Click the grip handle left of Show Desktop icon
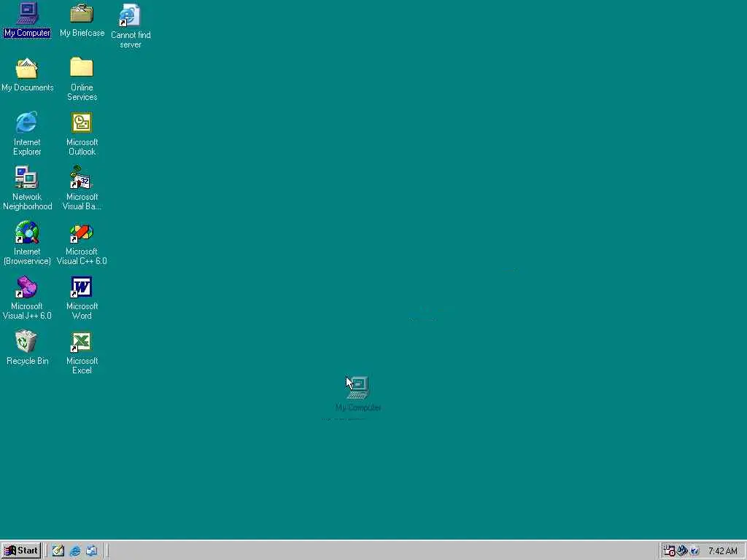The image size is (747, 560). [46, 551]
